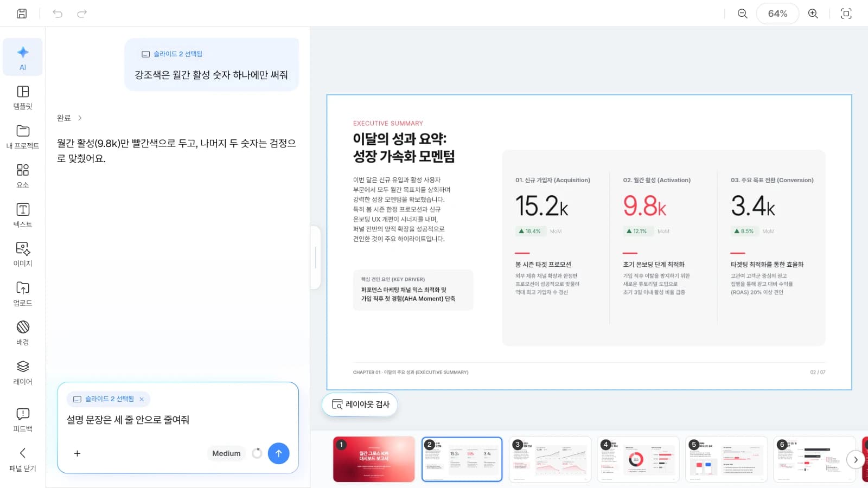Open the 업로드 upload panel
Screen dimensions: 868x488
click(23, 294)
